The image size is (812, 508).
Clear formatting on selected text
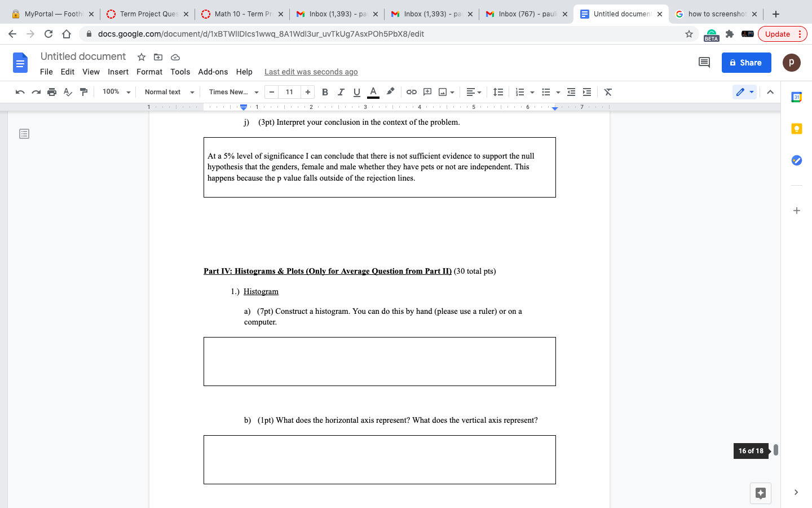[x=607, y=91]
